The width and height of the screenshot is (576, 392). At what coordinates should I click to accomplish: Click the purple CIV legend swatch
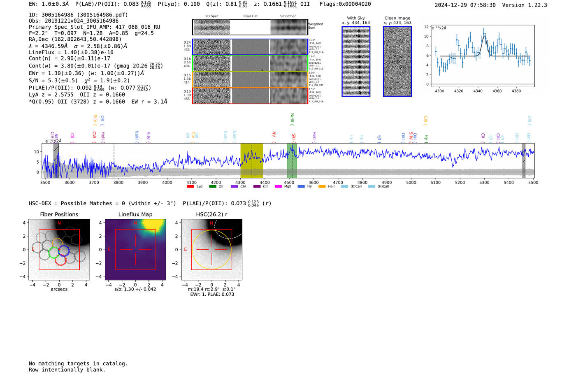[235, 187]
